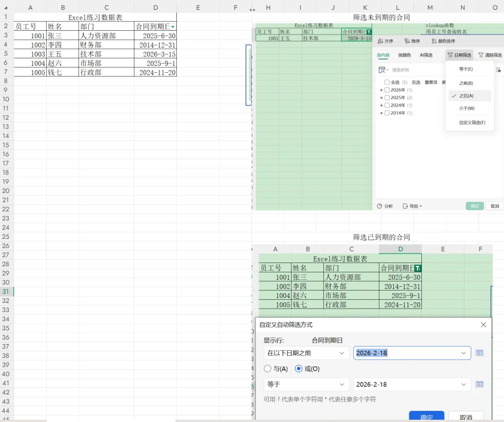Expand the 2024年 tree node
The width and height of the screenshot is (504, 422).
[382, 105]
